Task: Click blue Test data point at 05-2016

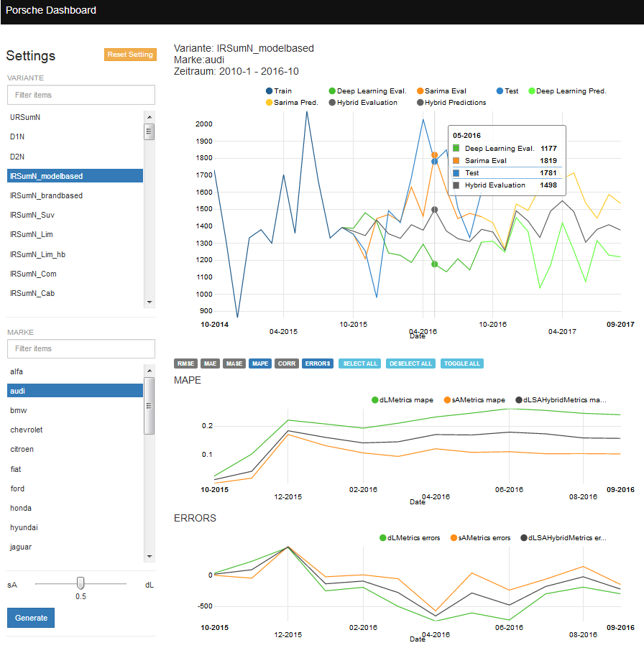Action: point(434,162)
